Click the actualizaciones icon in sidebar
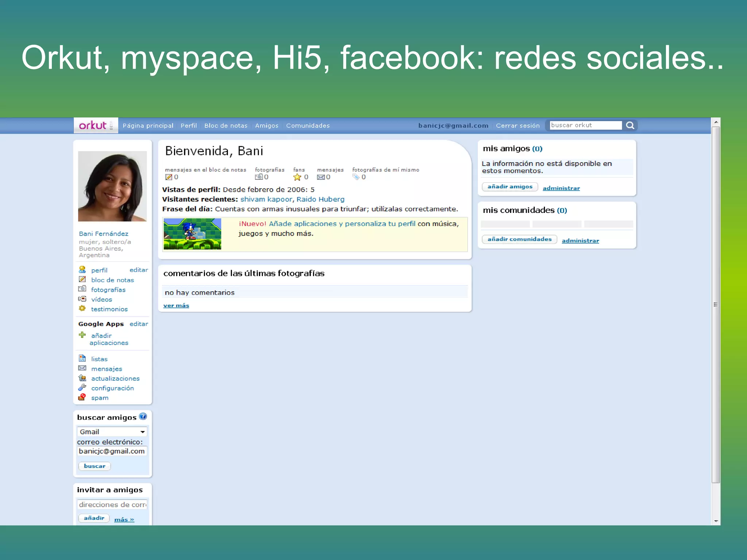The width and height of the screenshot is (747, 560). point(82,378)
